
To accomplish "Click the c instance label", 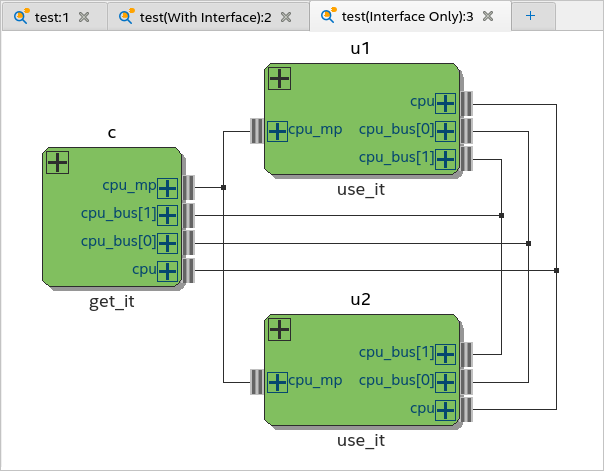I will (x=112, y=133).
